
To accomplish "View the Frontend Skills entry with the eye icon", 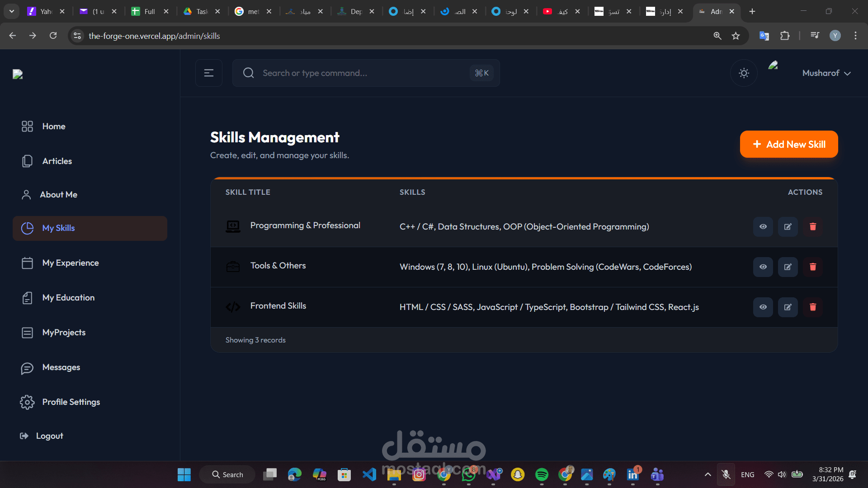I will point(763,307).
